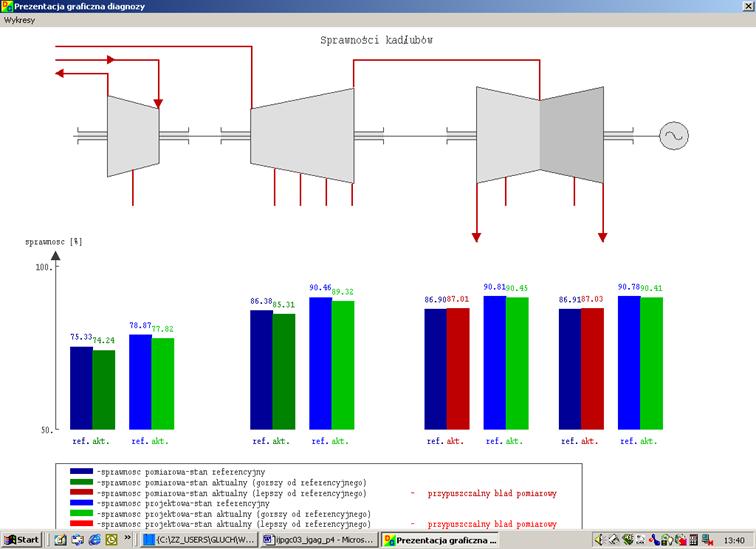This screenshot has width=756, height=549.
Task: Click the generator symbol in the turbine diagram
Action: (674, 136)
